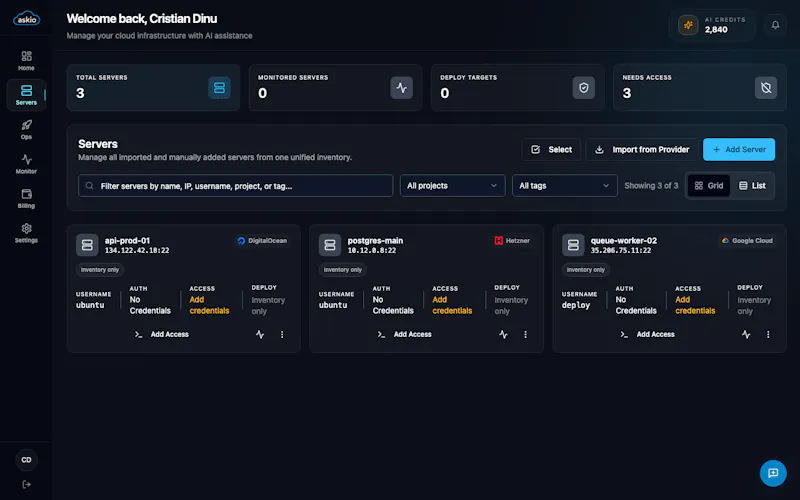This screenshot has height=500, width=800.
Task: Click the queue-worker-02 server name
Action: 624,240
